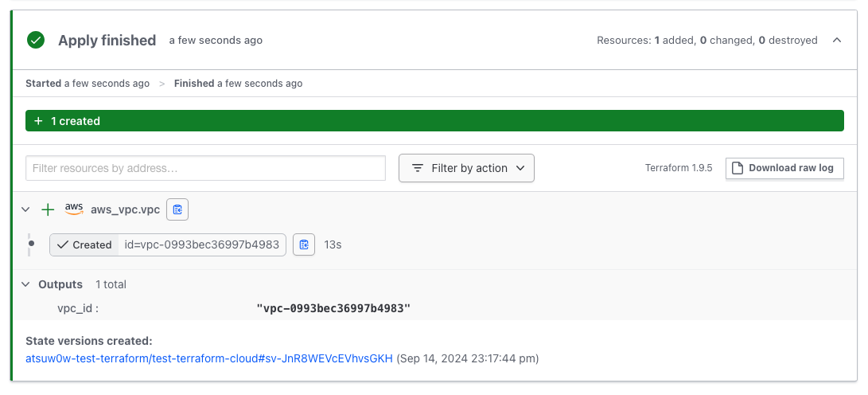This screenshot has height=395, width=868.
Task: Click the plus icon in the created bar
Action: tap(38, 121)
